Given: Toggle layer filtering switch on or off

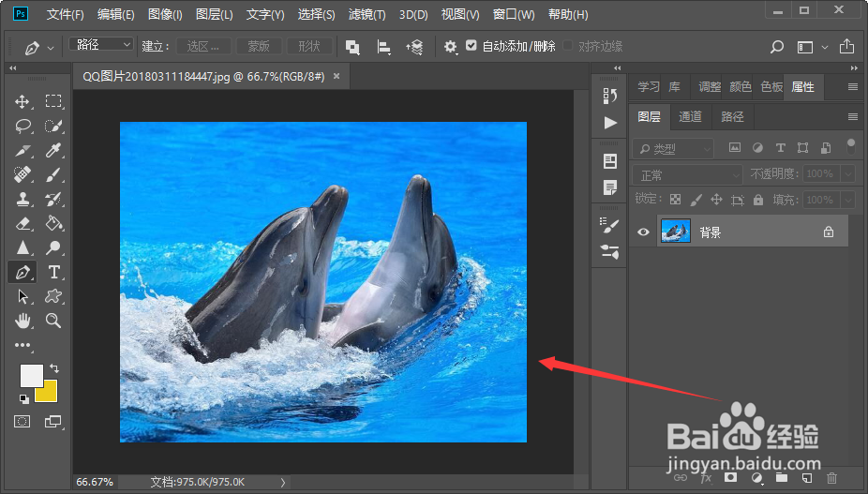Looking at the screenshot, I should (x=851, y=146).
